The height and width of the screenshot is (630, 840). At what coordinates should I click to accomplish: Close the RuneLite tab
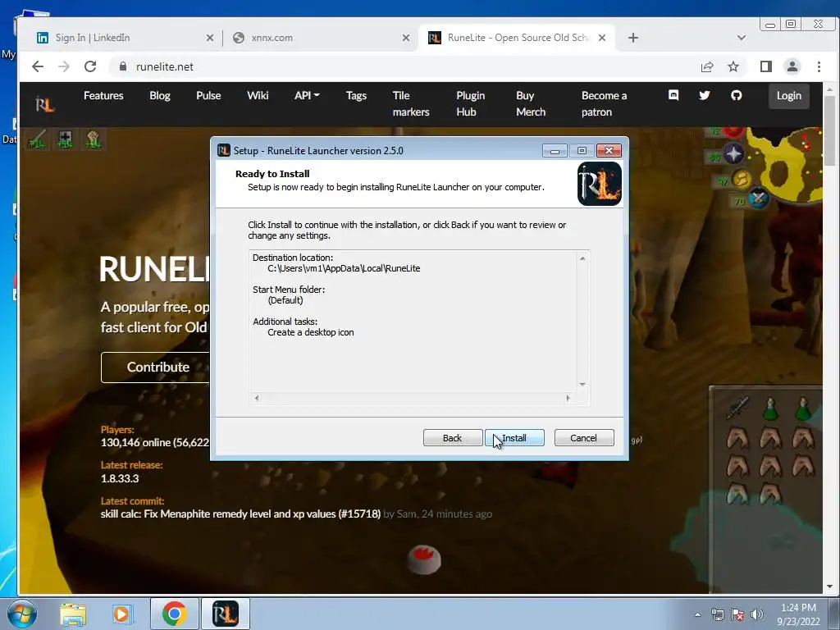click(602, 38)
